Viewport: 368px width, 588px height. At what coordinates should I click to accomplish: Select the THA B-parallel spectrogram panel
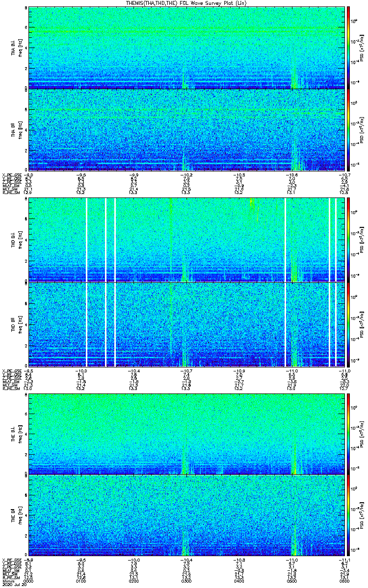[186, 129]
